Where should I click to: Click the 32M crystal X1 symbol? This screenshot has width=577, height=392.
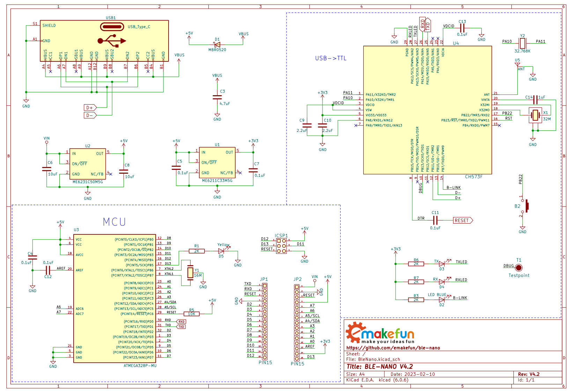coord(535,115)
